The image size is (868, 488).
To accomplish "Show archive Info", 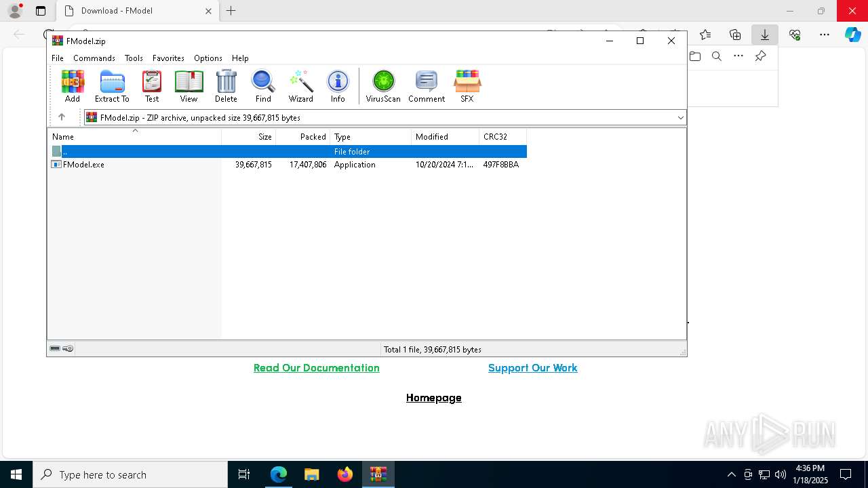I will (x=338, y=86).
